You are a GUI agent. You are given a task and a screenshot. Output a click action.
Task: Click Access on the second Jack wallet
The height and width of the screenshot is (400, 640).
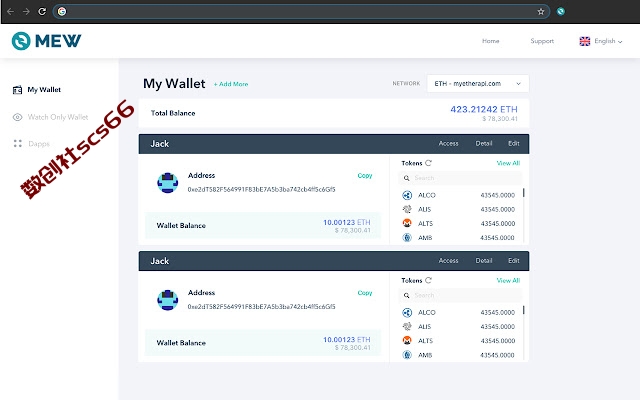click(x=449, y=261)
